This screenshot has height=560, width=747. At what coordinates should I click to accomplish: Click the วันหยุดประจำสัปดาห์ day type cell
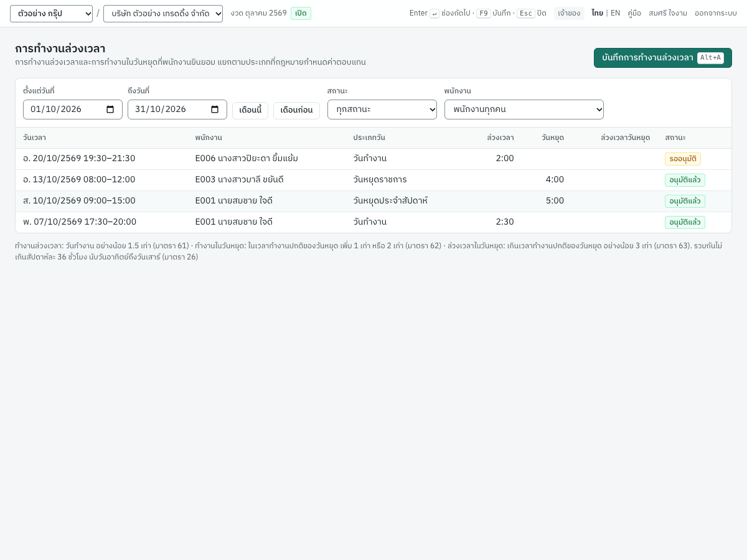click(x=390, y=201)
